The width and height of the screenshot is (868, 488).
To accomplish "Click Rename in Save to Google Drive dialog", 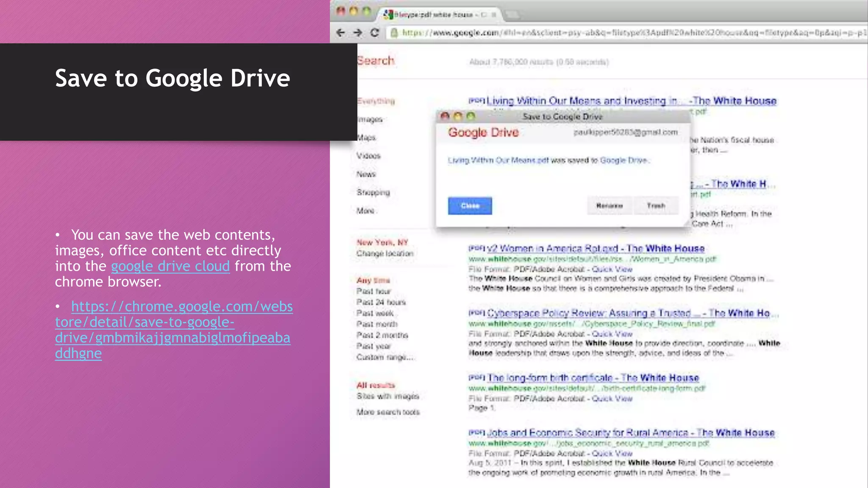I will click(x=609, y=206).
